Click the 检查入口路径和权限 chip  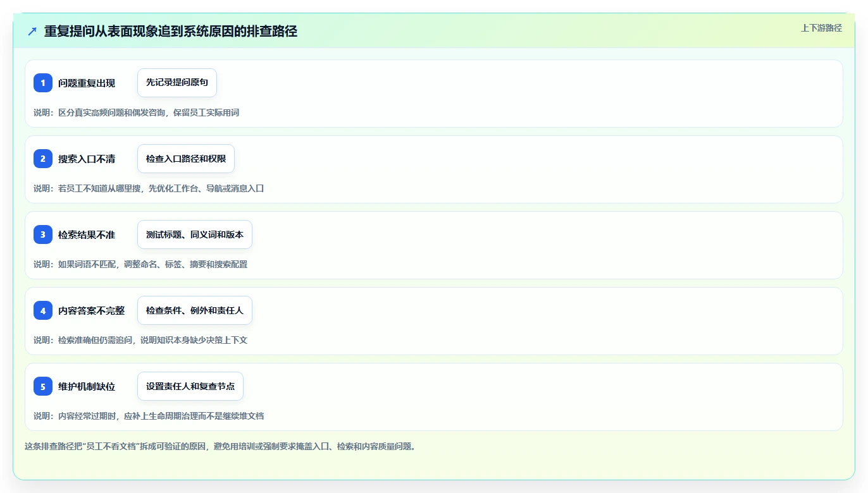tap(186, 159)
